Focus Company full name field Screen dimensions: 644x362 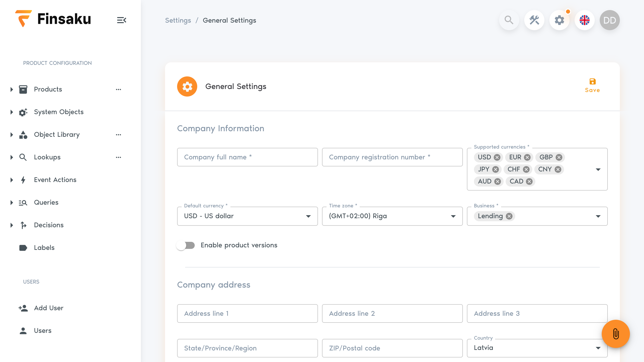tap(248, 157)
